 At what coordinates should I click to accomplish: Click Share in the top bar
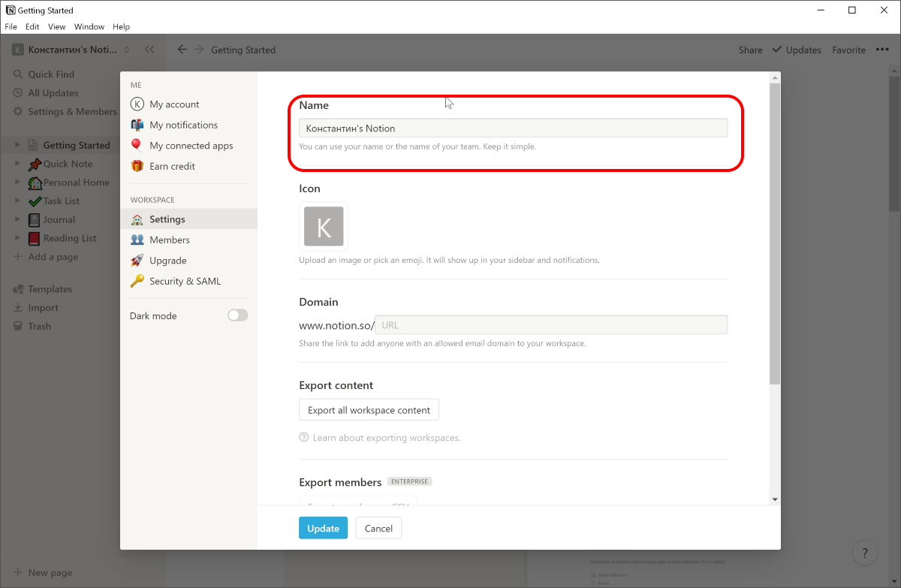point(750,50)
